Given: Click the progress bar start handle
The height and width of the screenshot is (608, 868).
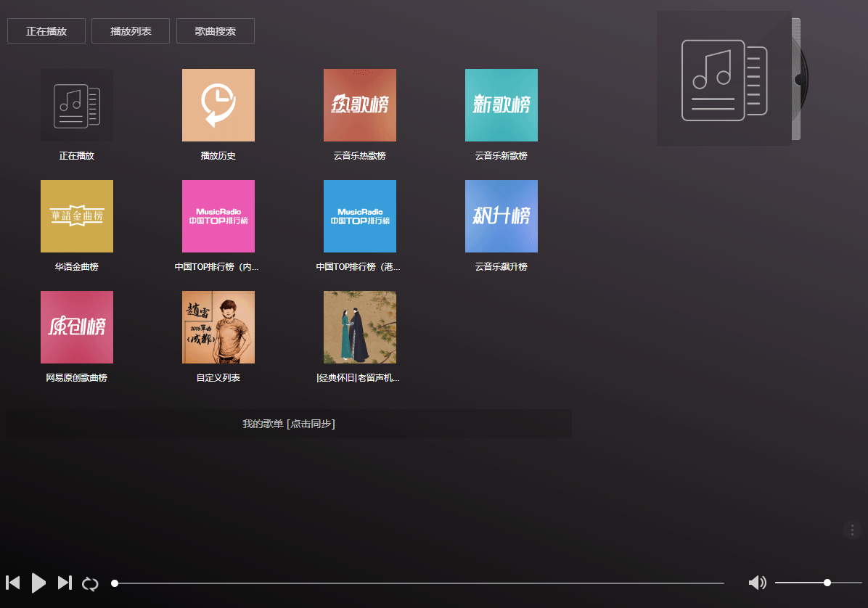Looking at the screenshot, I should click(x=115, y=583).
